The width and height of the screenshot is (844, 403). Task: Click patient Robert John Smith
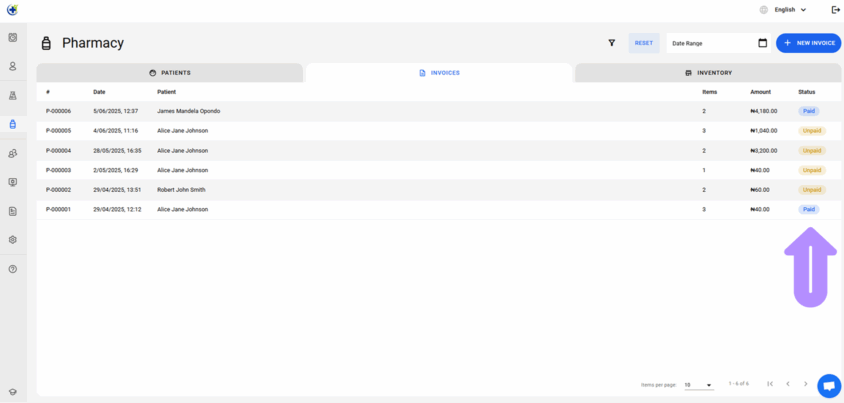click(181, 190)
